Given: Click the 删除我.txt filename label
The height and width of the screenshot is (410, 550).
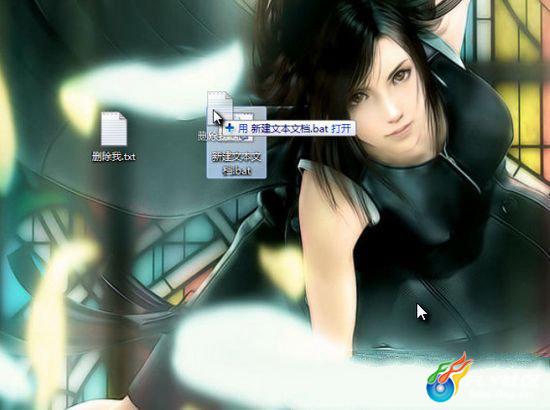Looking at the screenshot, I should [x=114, y=156].
